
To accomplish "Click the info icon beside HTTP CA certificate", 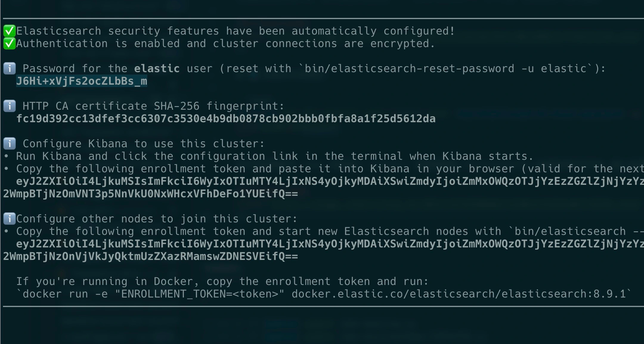I will 10,106.
